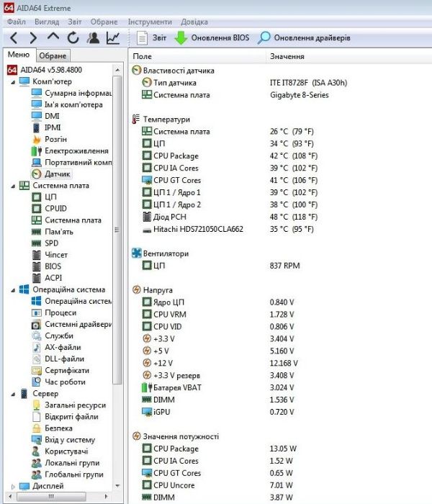Open Системні драйвери tree item
Screen dimensions: 432x504
click(x=71, y=324)
